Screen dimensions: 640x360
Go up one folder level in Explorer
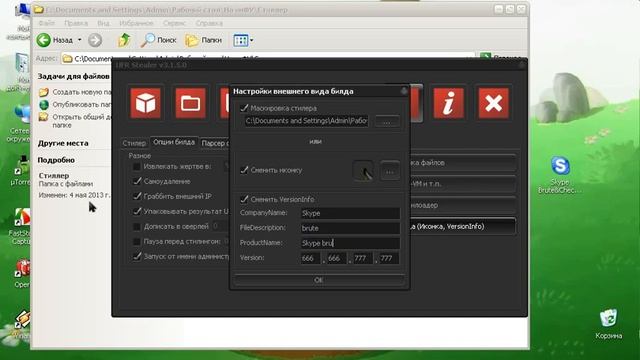[x=124, y=40]
